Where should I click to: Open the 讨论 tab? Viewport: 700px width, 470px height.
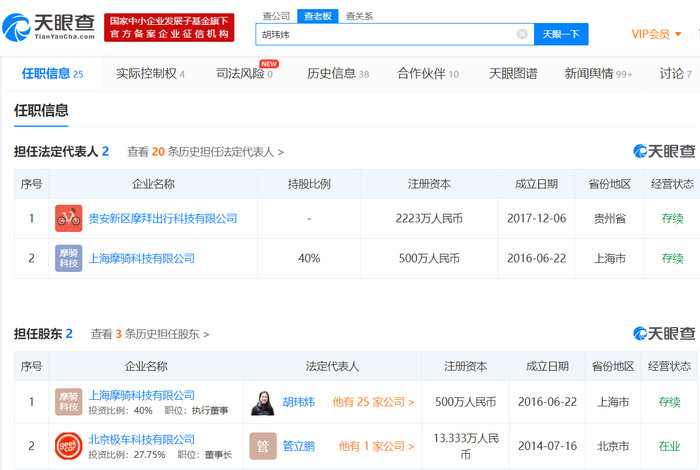pyautogui.click(x=675, y=74)
